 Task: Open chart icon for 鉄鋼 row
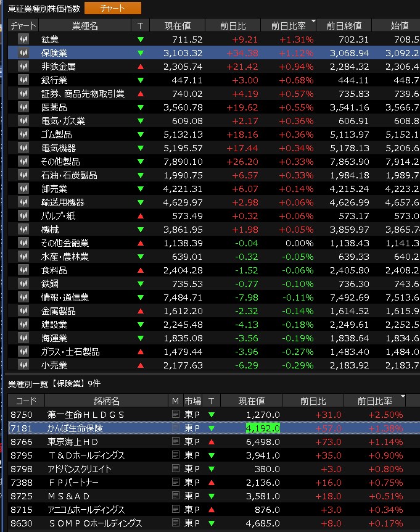[x=23, y=284]
